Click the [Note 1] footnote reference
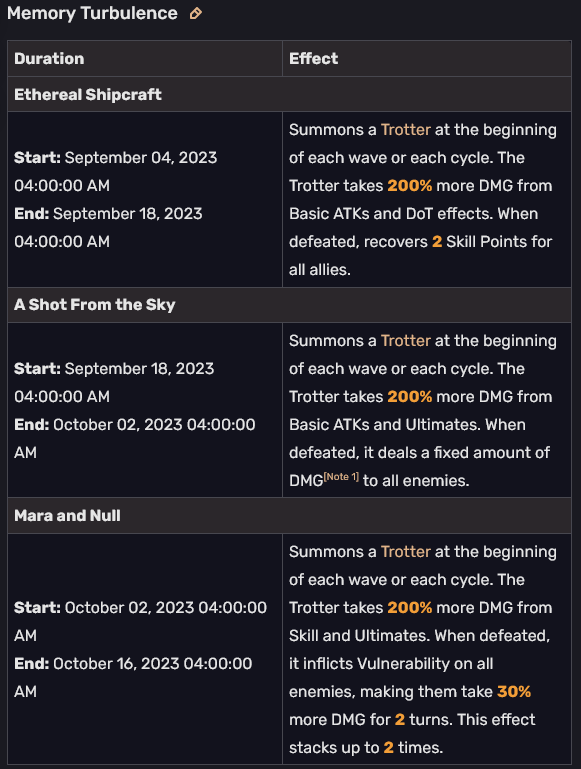This screenshot has height=769, width=581. (341, 477)
